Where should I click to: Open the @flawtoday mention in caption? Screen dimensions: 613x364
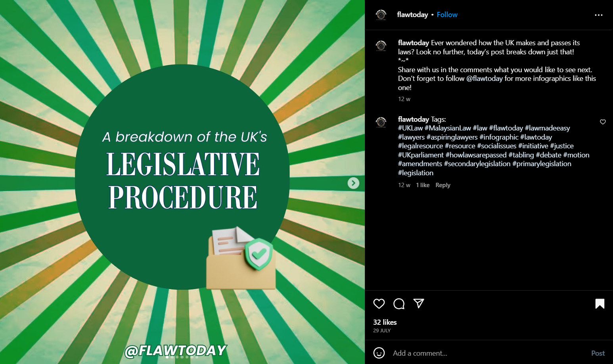(x=485, y=79)
